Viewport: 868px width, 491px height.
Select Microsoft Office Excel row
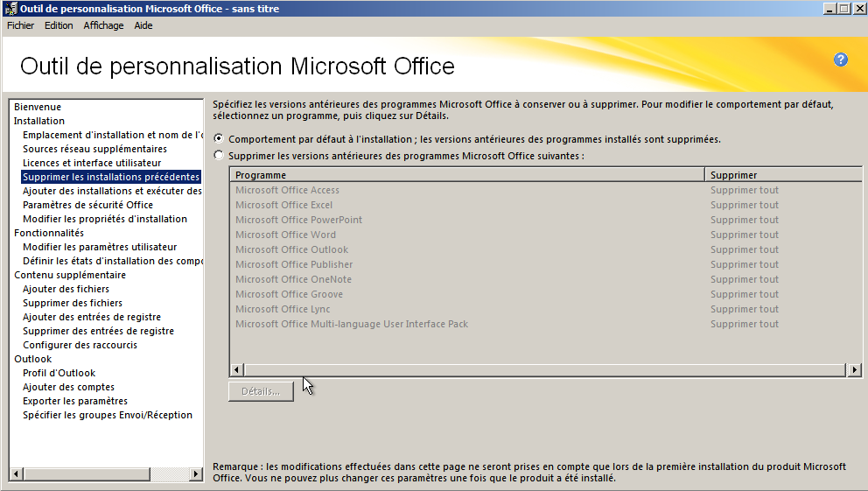(x=546, y=205)
